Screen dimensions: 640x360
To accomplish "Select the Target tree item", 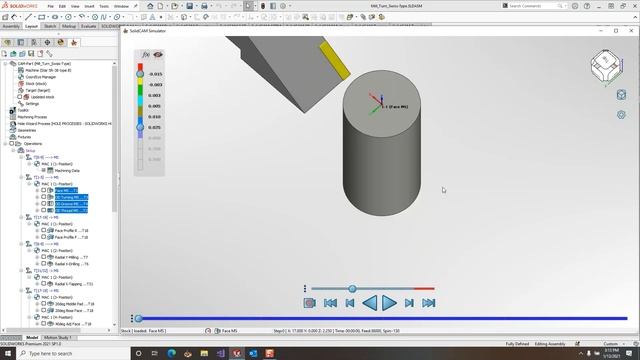I will (38, 90).
